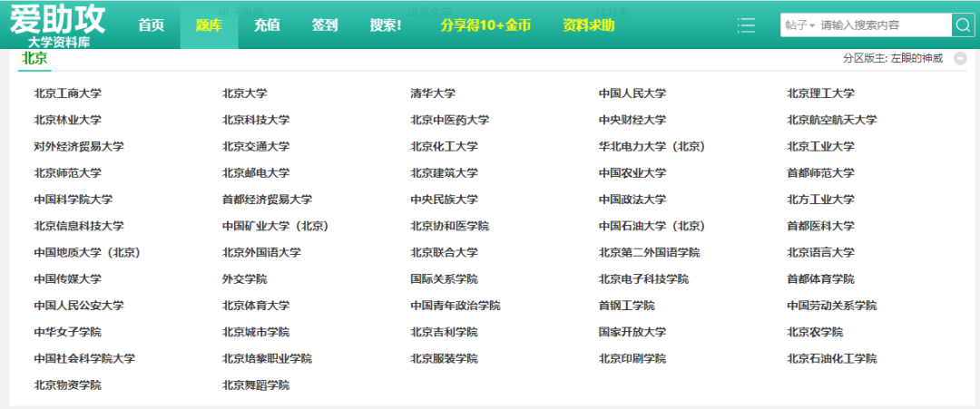Open 北京师范大学 link

67,173
